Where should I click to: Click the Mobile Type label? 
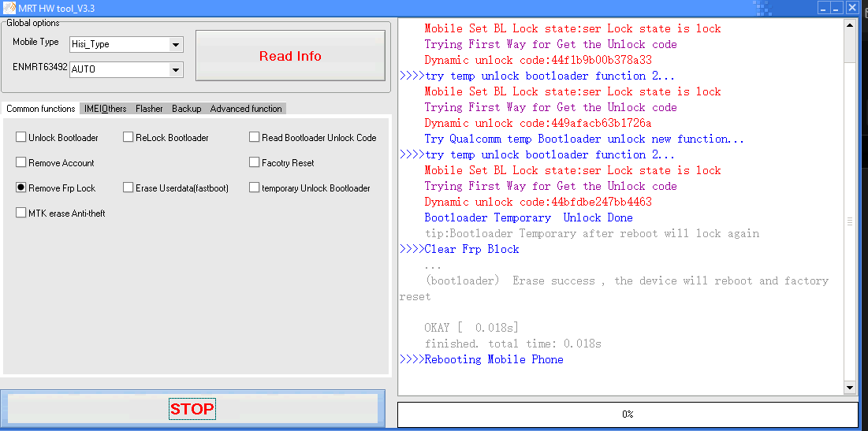[35, 42]
